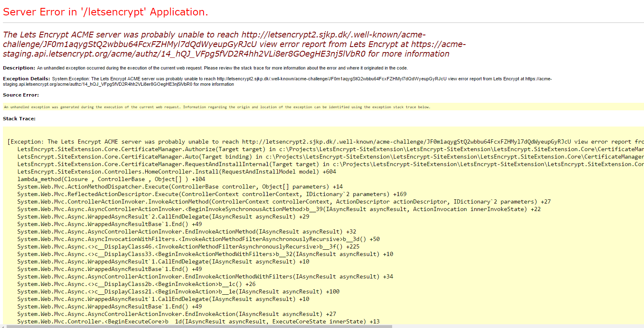
Task: Click the HomeController.Install(RequestAndInstallModel model) +604 line
Action: [x=177, y=171]
